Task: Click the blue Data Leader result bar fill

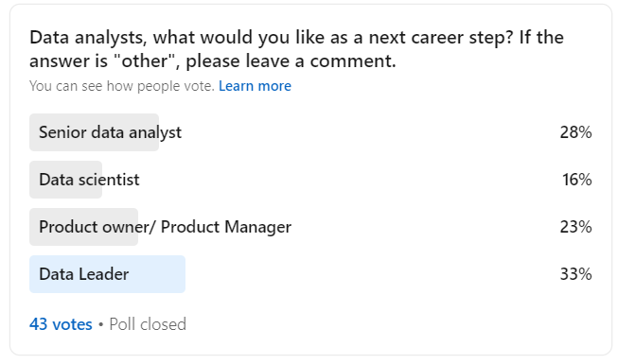Action: (x=107, y=274)
